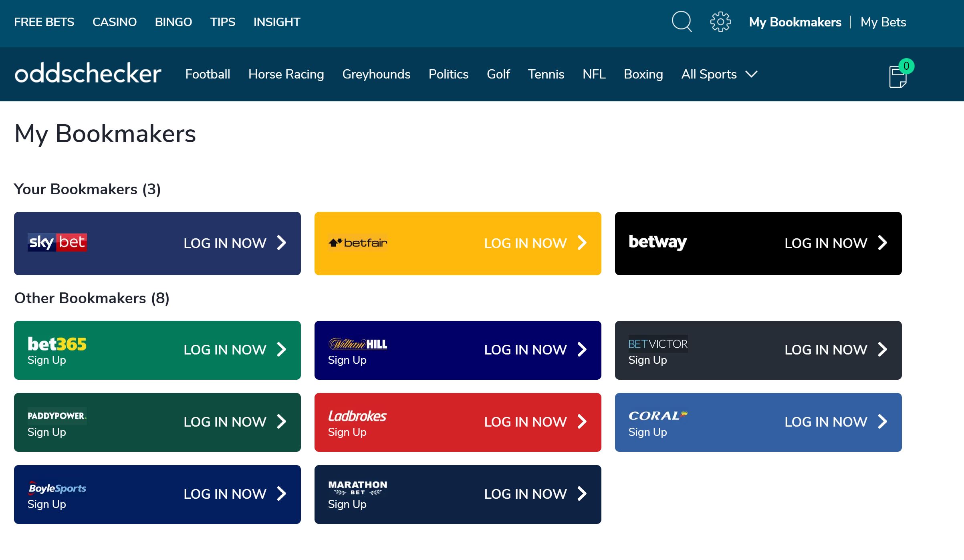
Task: Click the Oddschecker home logo
Action: pyautogui.click(x=87, y=74)
